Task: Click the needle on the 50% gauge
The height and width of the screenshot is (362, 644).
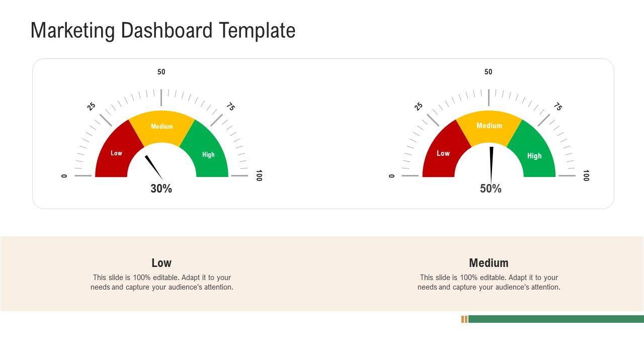Action: 492,163
